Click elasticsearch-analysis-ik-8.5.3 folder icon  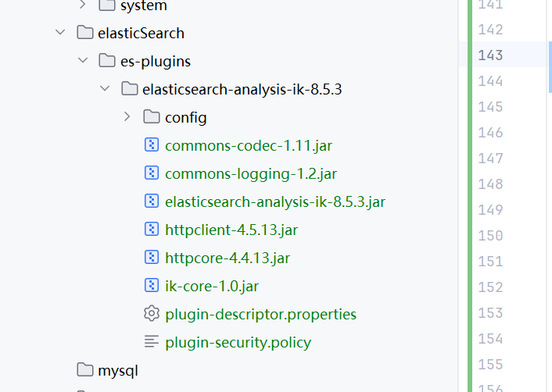coord(130,88)
